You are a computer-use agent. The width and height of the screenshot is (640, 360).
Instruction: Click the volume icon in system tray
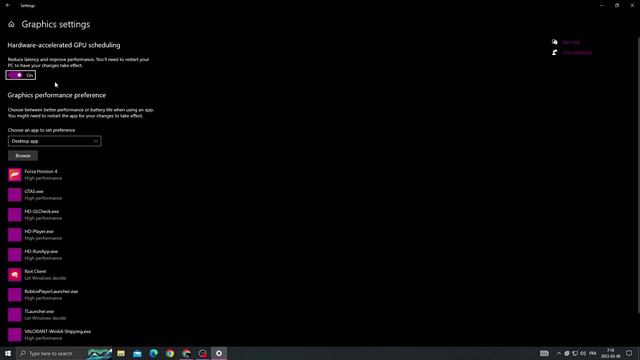point(583,353)
